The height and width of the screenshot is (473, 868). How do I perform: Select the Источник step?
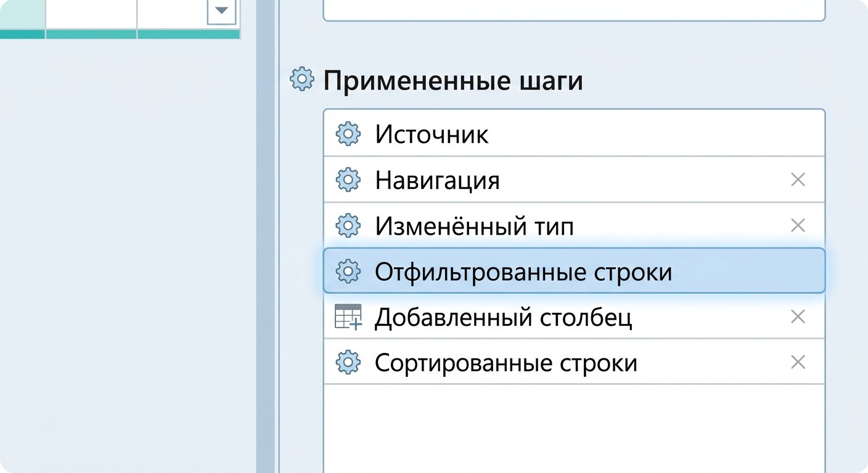tap(574, 134)
